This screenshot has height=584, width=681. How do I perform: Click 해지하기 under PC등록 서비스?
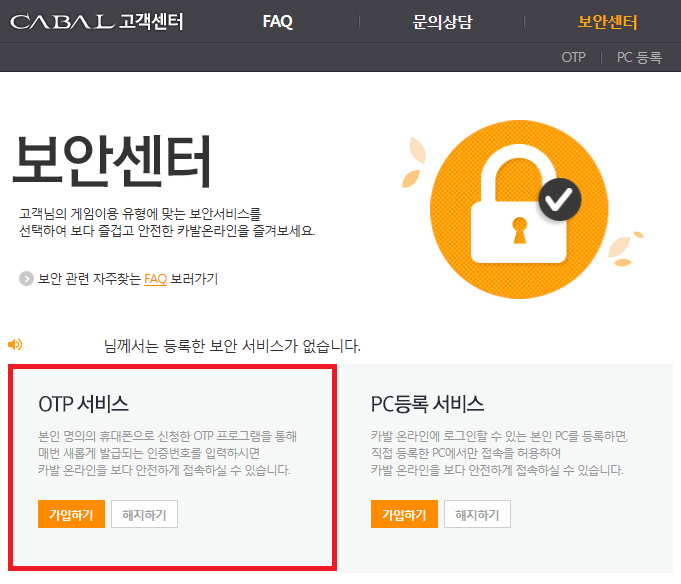point(477,514)
